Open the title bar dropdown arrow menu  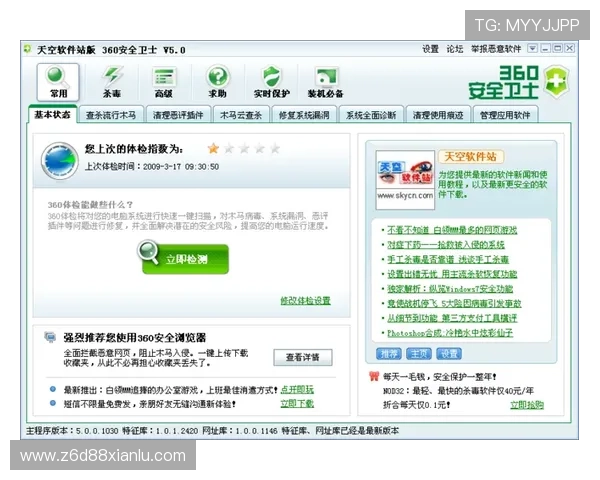pyautogui.click(x=532, y=48)
